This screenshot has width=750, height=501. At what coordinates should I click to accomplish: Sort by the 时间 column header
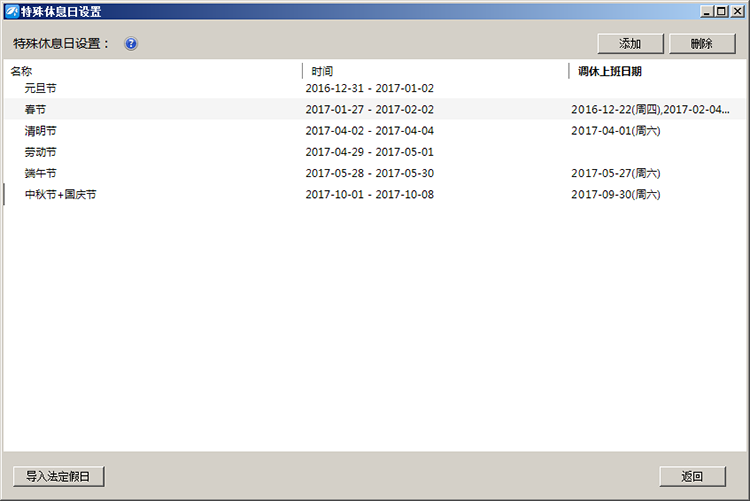click(322, 71)
